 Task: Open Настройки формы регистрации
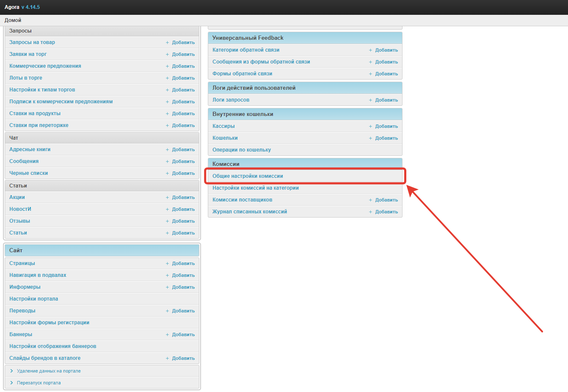pyautogui.click(x=49, y=323)
